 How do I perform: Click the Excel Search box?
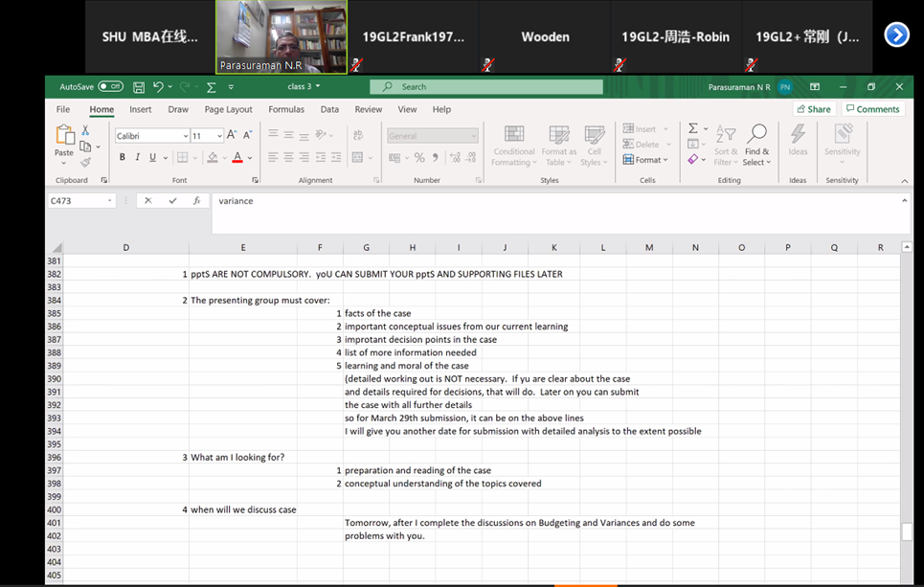click(486, 86)
